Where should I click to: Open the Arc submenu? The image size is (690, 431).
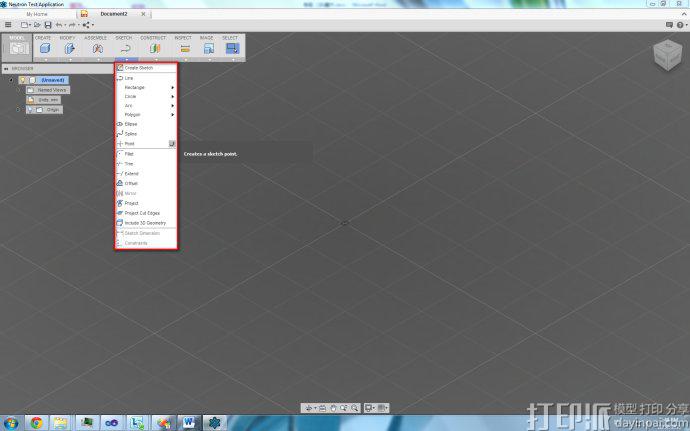(146, 106)
